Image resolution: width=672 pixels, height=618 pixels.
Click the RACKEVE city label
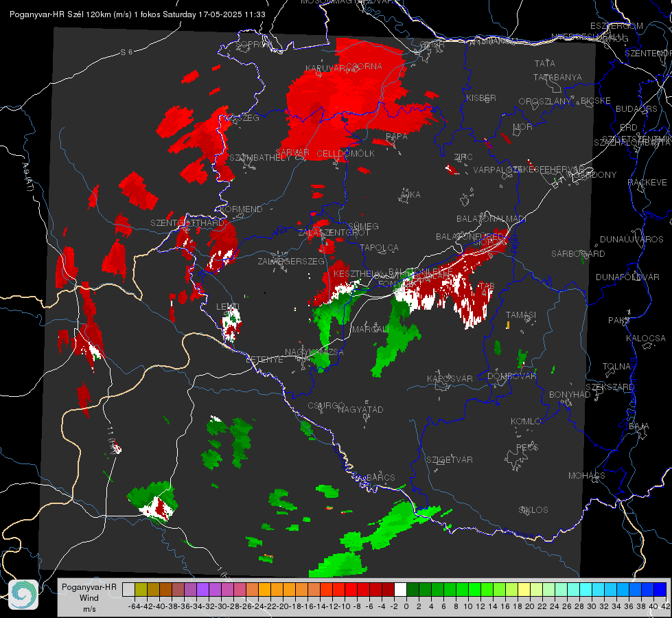pyautogui.click(x=647, y=182)
